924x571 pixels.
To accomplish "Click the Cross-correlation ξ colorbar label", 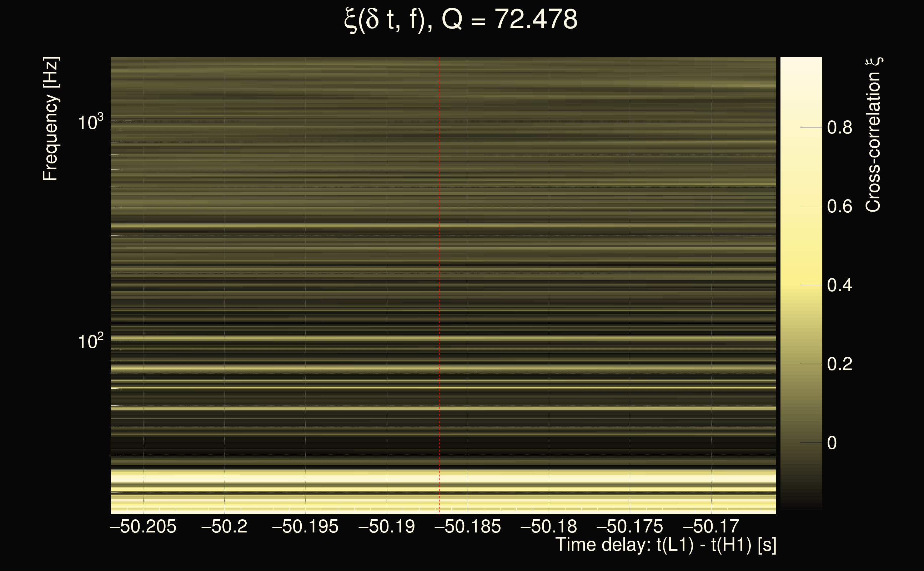I will click(873, 135).
